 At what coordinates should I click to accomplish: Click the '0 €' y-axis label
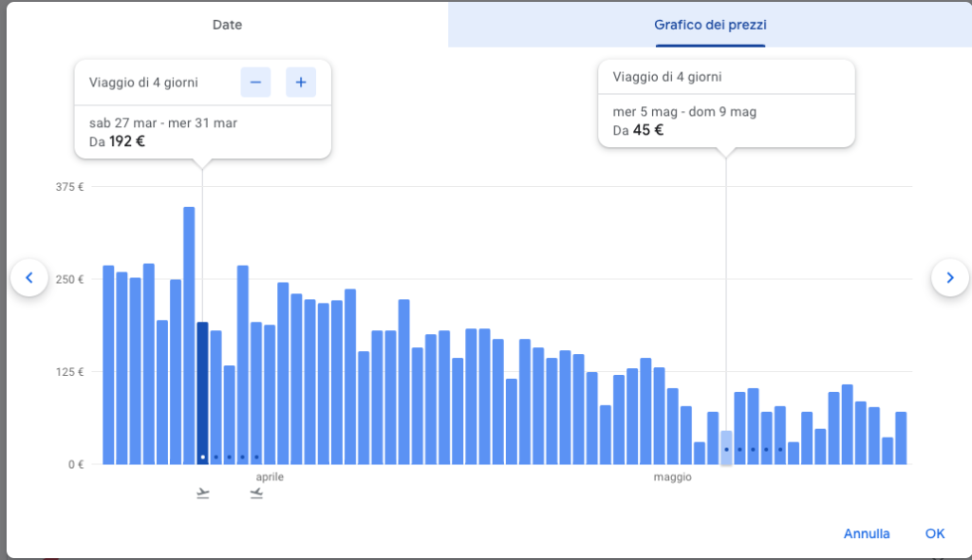point(76,464)
